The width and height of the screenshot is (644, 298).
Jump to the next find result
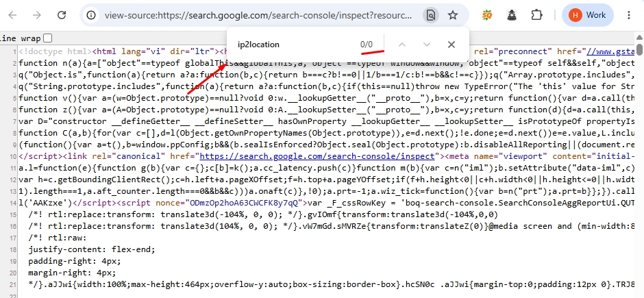point(427,45)
